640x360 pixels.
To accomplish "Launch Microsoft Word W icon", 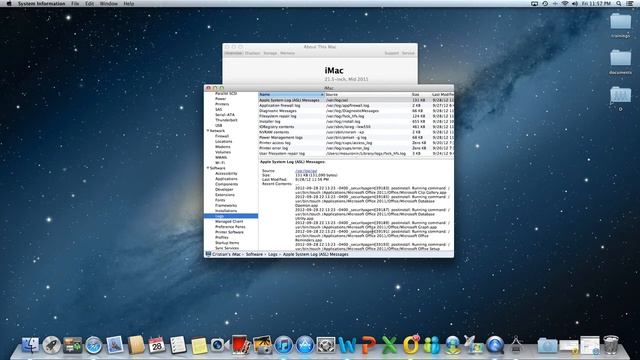I will click(347, 345).
